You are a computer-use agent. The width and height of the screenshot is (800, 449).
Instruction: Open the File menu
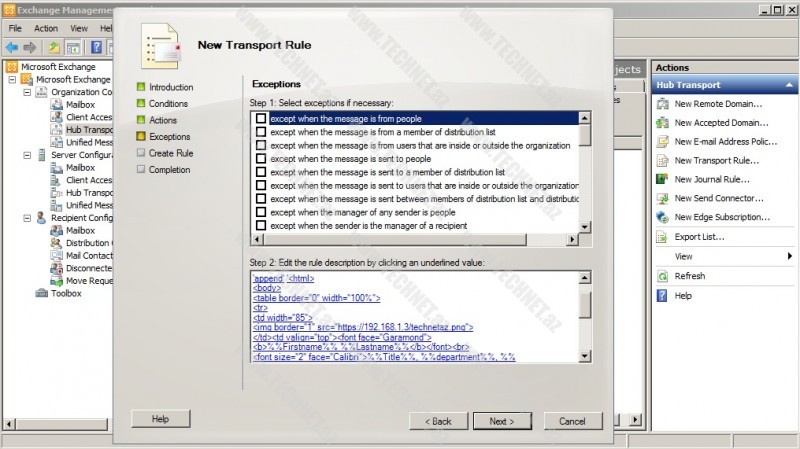point(15,29)
